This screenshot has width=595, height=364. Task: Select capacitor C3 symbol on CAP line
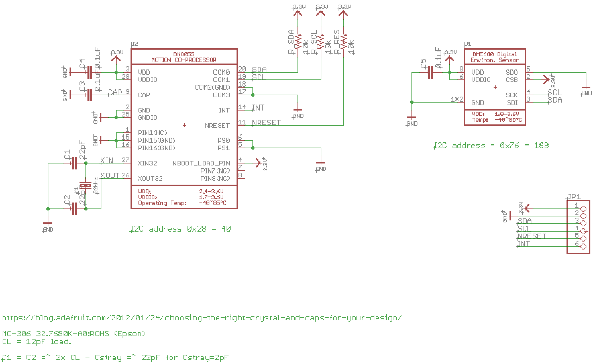(x=89, y=95)
